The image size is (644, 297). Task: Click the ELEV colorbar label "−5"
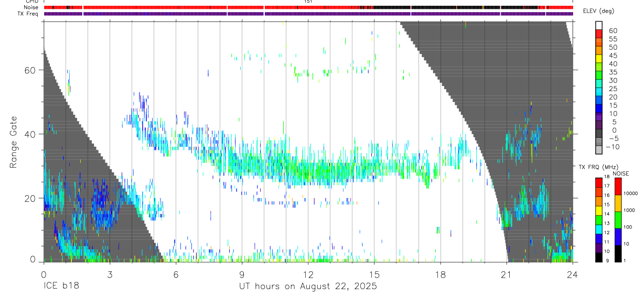tap(614, 139)
